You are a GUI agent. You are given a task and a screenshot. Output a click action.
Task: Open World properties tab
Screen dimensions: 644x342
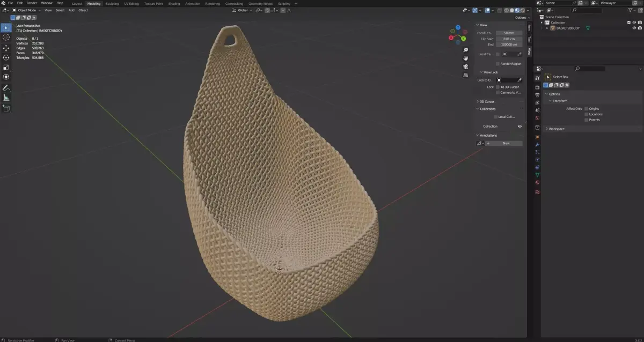[x=537, y=117]
